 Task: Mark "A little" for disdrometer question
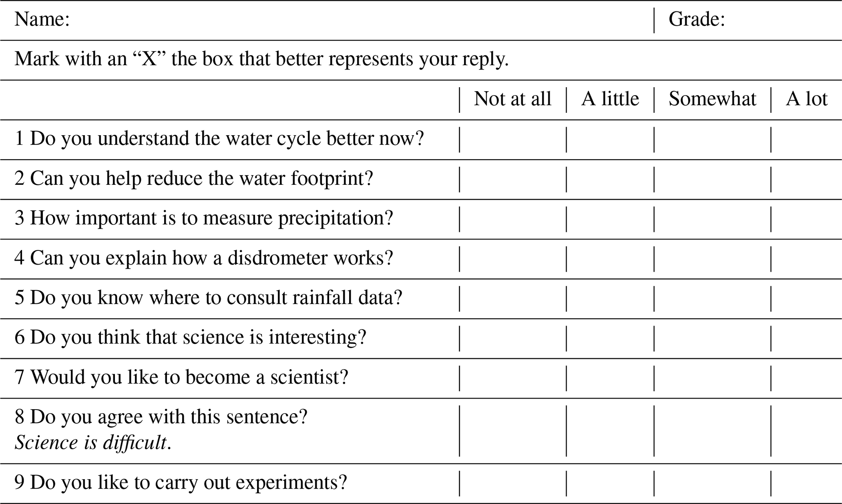coord(610,259)
